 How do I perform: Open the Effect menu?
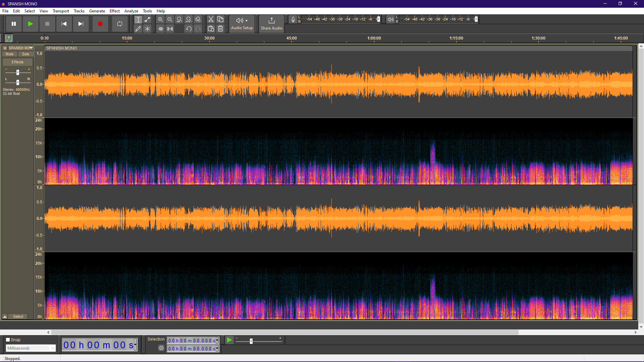[x=115, y=11]
